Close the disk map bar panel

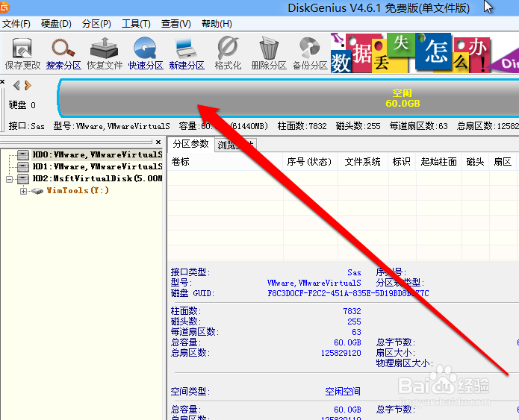coord(2,81)
